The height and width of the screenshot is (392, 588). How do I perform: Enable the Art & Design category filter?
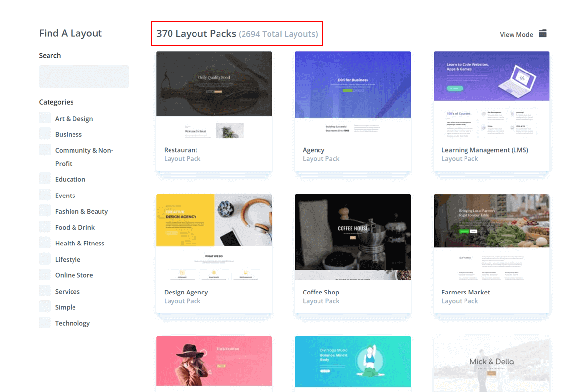coord(45,118)
